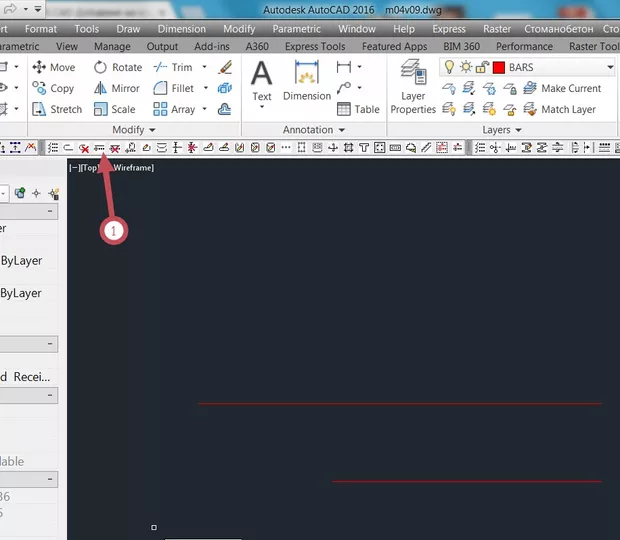The height and width of the screenshot is (540, 620).
Task: Open the Dimension tool
Action: pos(307,81)
